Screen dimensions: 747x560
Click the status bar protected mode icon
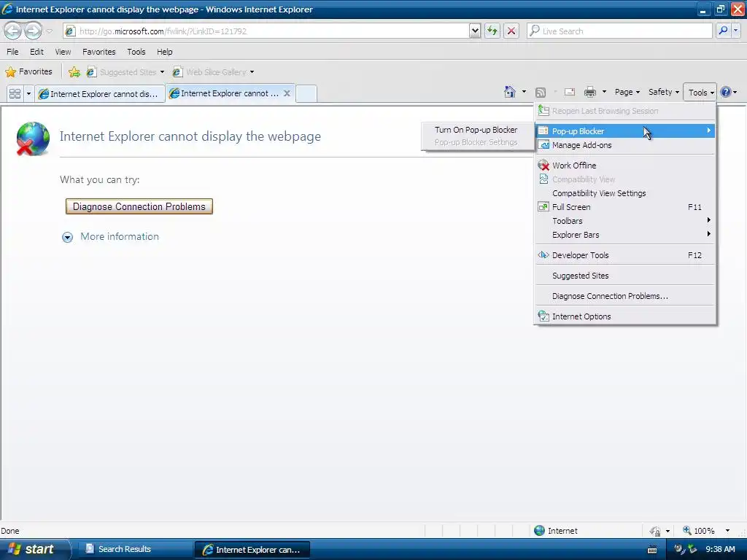coord(655,531)
